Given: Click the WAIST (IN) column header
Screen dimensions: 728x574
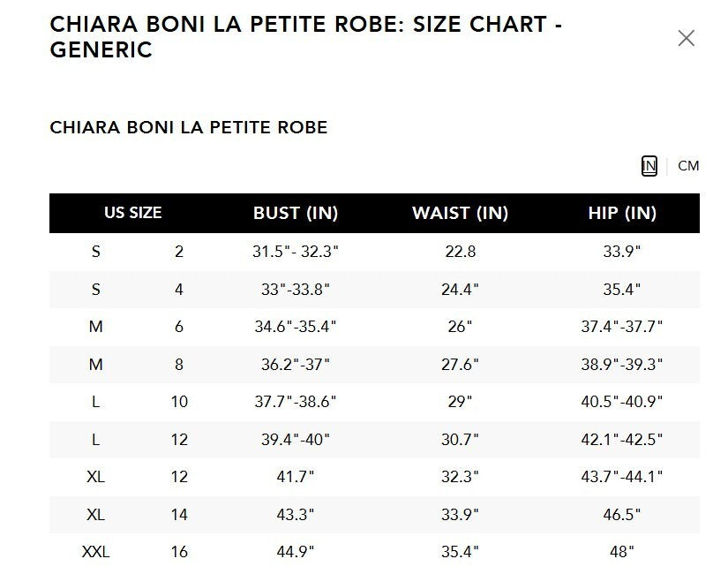Looking at the screenshot, I should tap(460, 213).
